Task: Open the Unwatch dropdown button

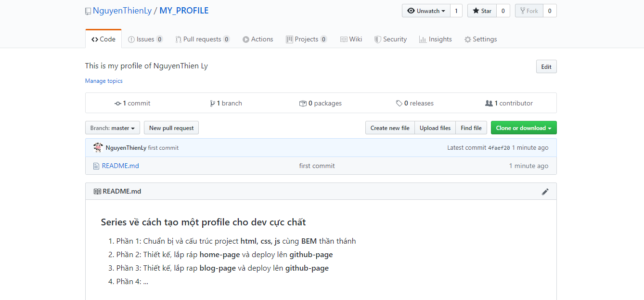Action: tap(426, 11)
